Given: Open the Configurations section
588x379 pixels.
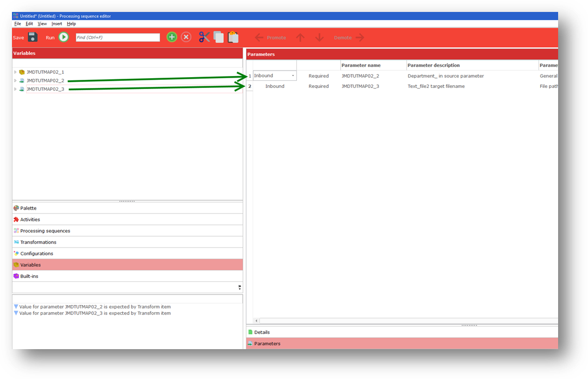Looking at the screenshot, I should coord(128,253).
